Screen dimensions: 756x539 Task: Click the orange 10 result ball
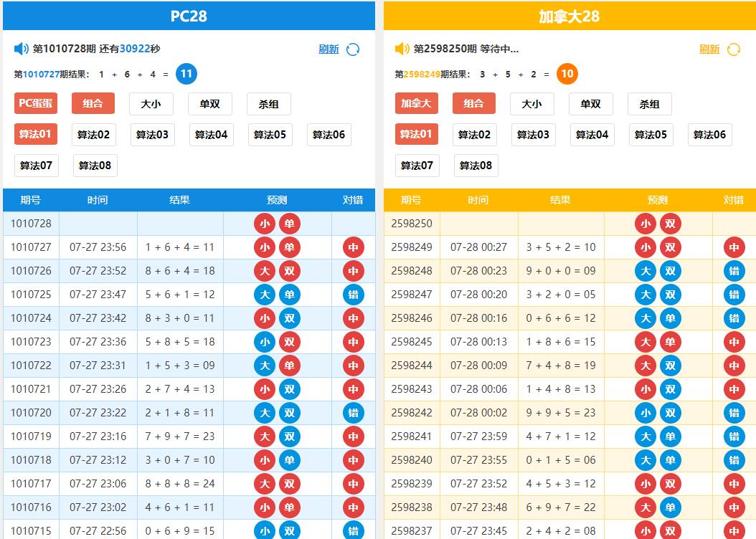pyautogui.click(x=567, y=74)
